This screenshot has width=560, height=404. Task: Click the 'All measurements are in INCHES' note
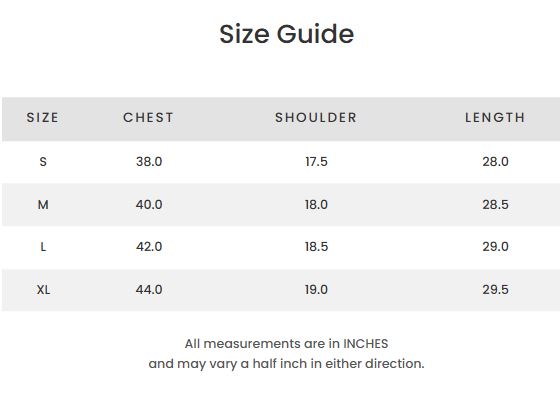(286, 344)
